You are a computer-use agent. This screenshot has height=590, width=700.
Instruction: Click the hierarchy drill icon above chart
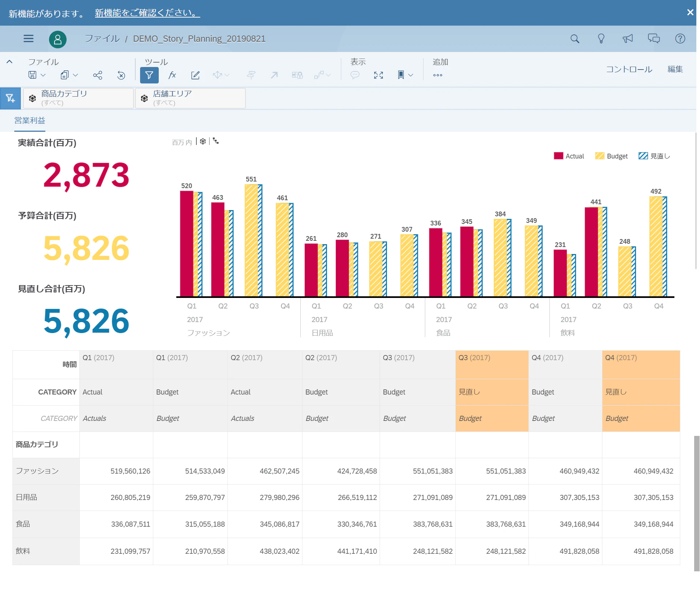(216, 141)
